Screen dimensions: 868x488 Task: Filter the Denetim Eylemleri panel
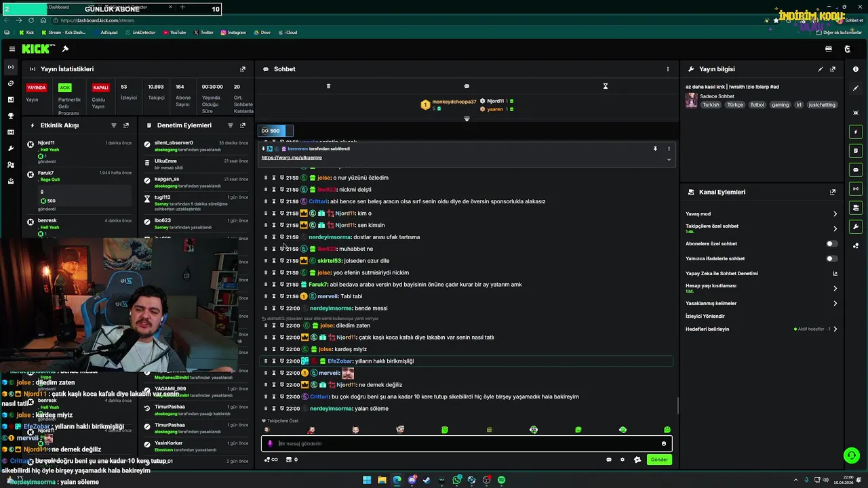point(231,125)
